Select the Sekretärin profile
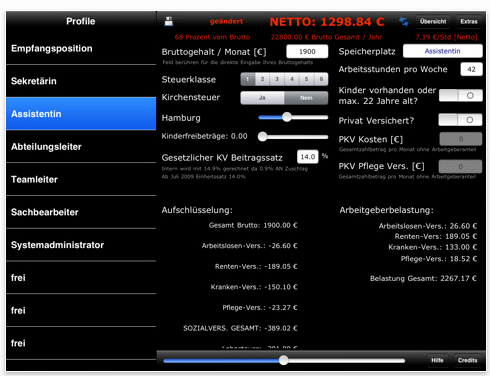 (81, 81)
